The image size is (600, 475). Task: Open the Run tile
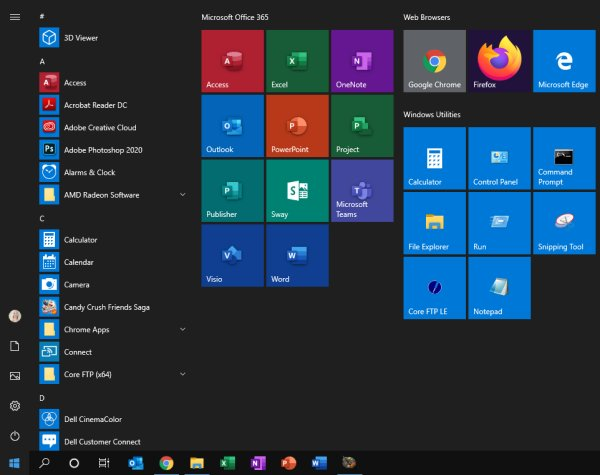499,223
